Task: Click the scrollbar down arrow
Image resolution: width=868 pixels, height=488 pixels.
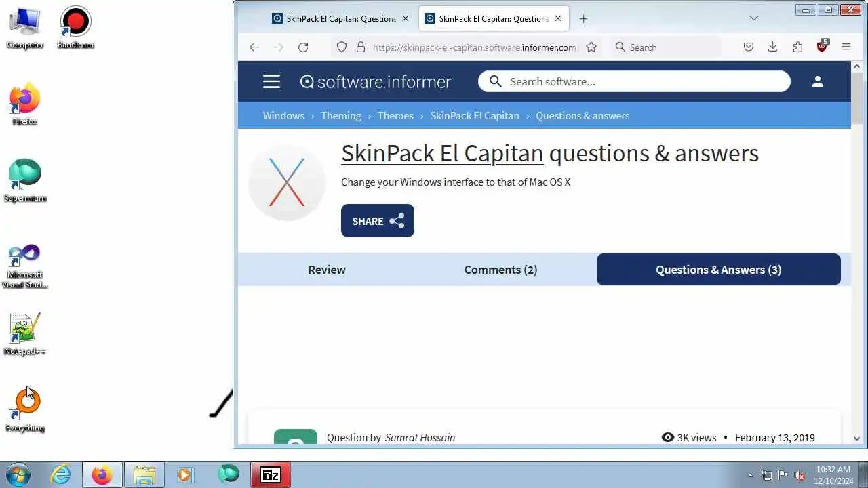Action: click(856, 439)
